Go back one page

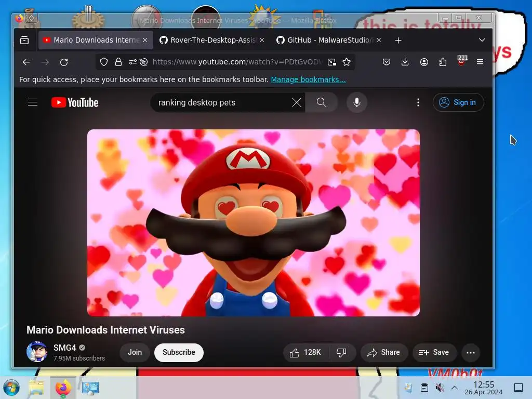click(26, 62)
